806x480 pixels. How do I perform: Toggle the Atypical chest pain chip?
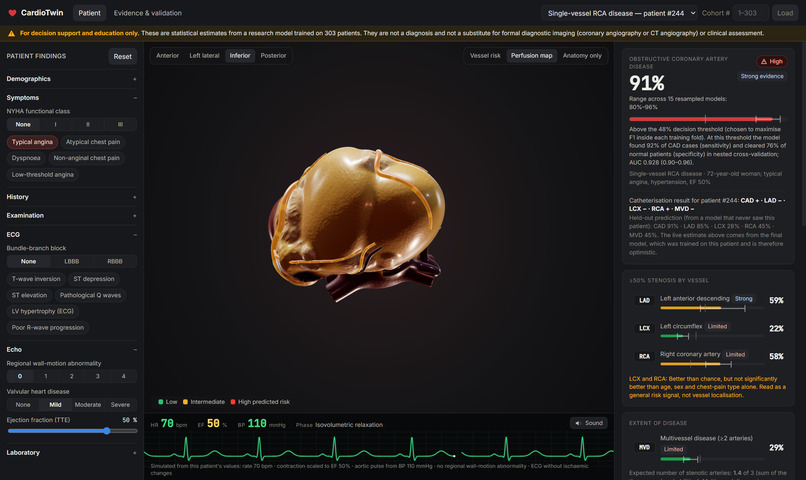(93, 142)
